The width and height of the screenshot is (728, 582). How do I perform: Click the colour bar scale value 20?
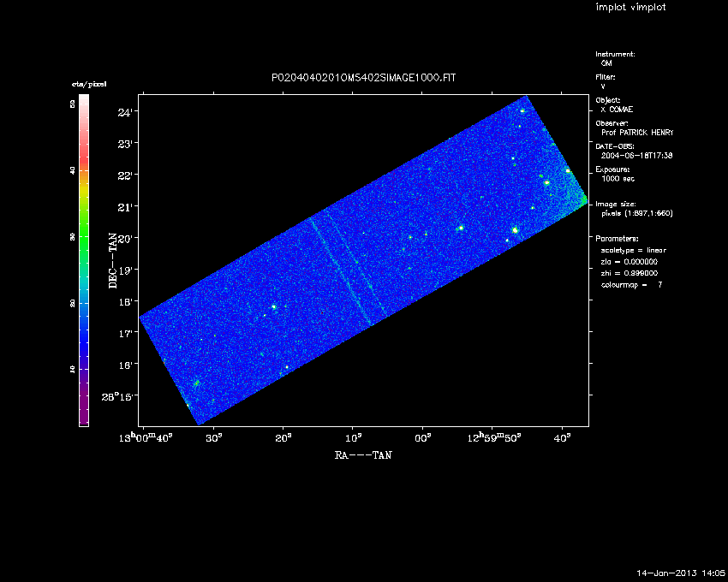coord(73,303)
